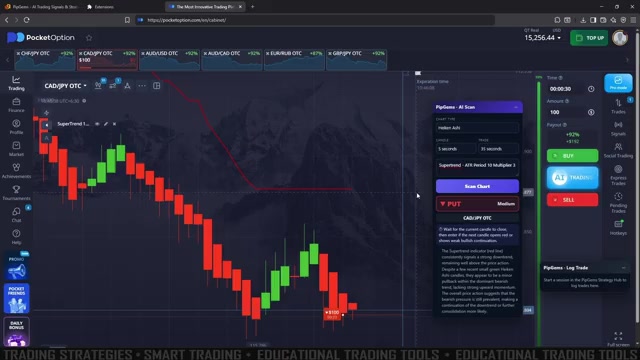Image resolution: width=640 pixels, height=360 pixels.
Task: Open the Market section in left sidebar
Action: pos(16,149)
